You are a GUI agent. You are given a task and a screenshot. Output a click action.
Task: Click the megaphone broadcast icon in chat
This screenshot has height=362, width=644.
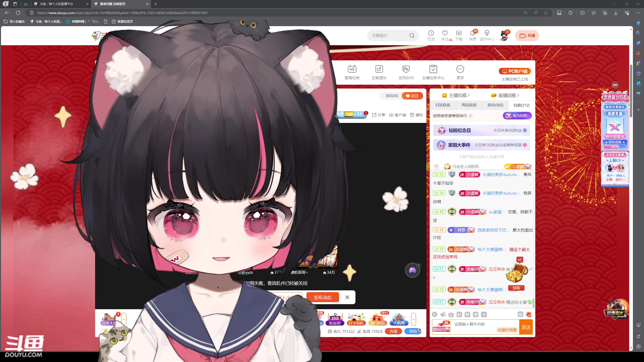tap(443, 314)
